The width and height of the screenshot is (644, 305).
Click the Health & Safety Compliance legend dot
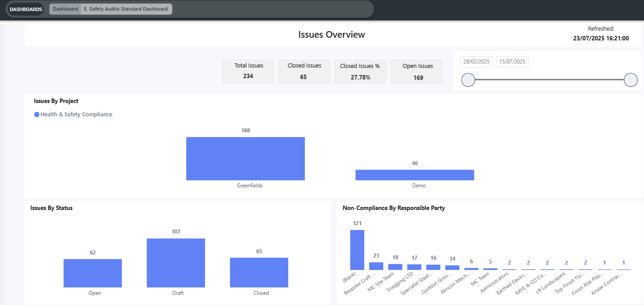click(37, 115)
